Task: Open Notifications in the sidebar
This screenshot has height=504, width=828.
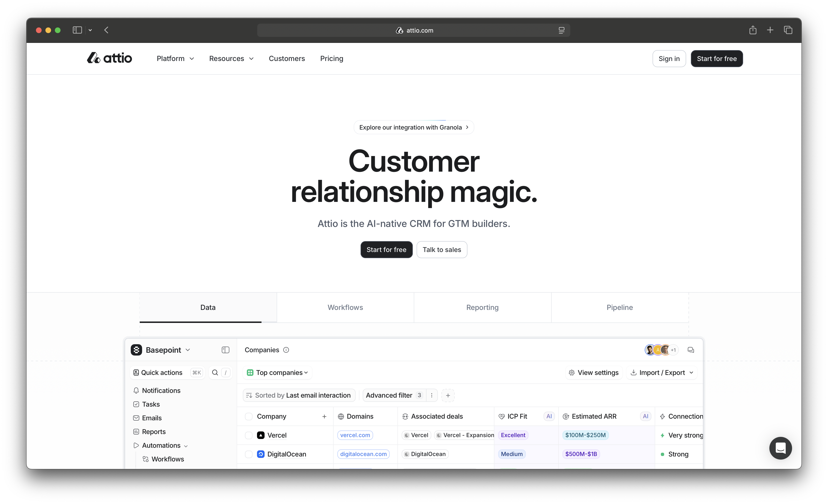Action: pos(161,391)
